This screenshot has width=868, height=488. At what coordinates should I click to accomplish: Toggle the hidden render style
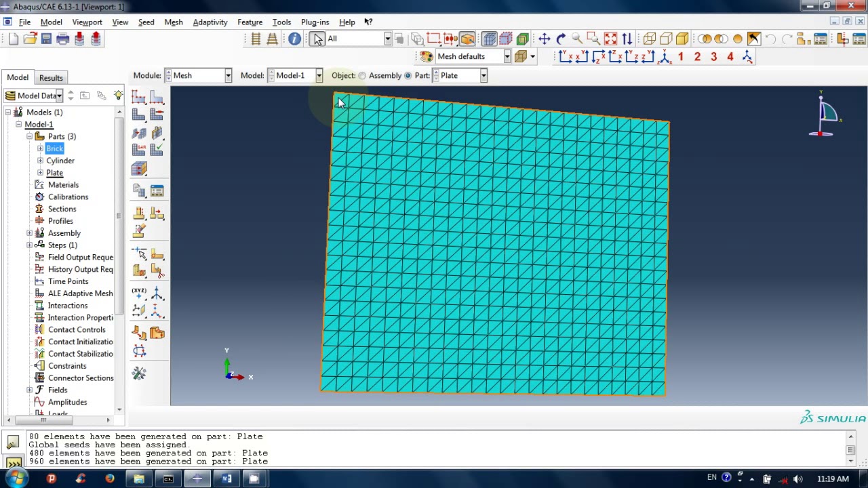[666, 39]
